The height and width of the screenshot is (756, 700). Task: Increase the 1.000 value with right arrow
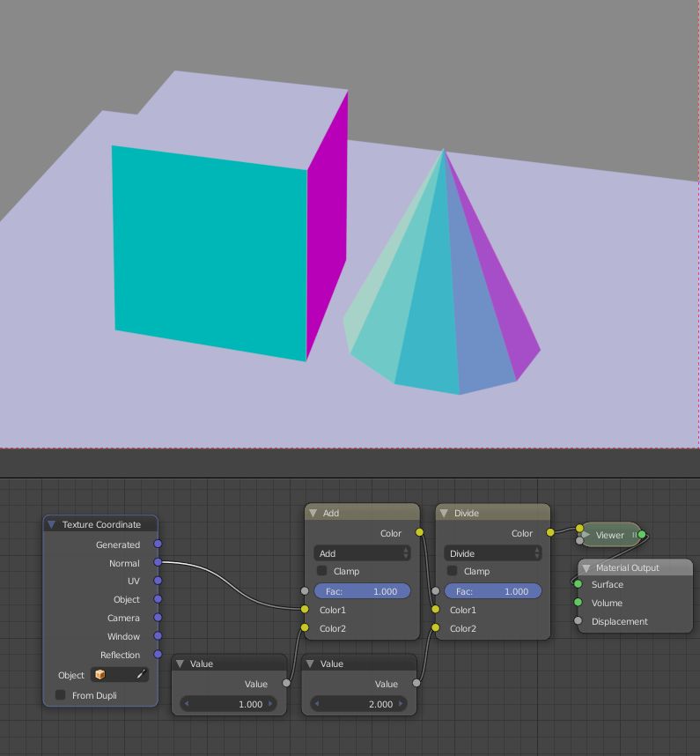point(270,704)
